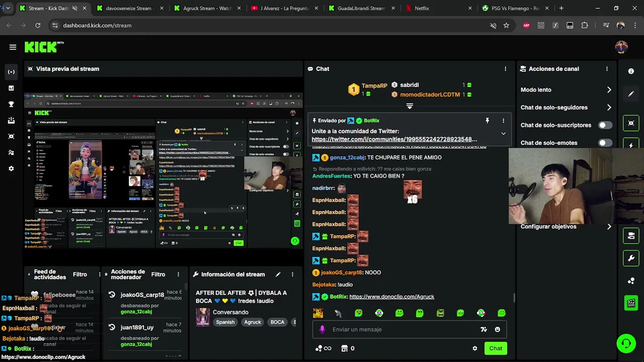
Task: Switch to Agruck Stream browser tab
Action: [x=206, y=8]
